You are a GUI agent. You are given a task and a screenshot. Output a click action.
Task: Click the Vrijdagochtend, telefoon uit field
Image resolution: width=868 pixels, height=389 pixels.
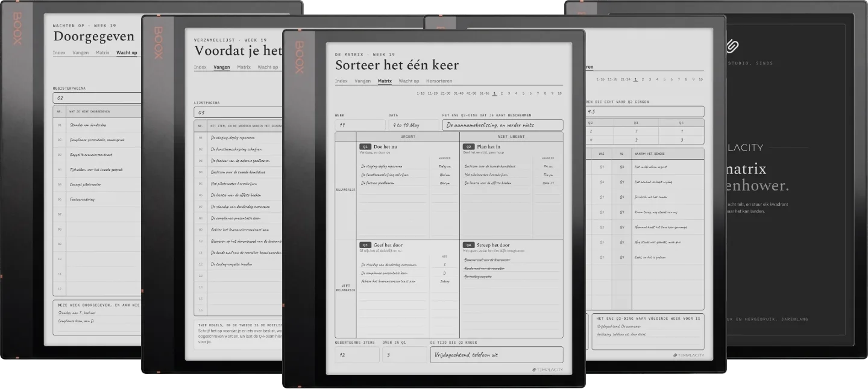497,355
